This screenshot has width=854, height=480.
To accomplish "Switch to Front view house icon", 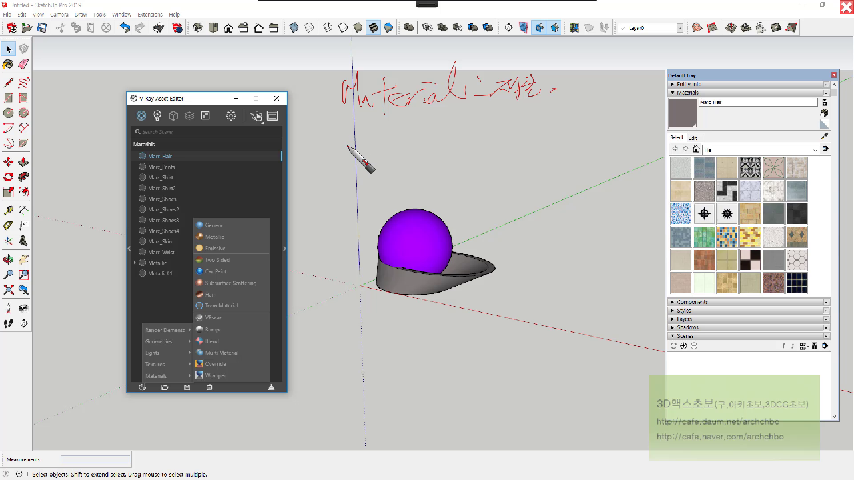I will [228, 27].
